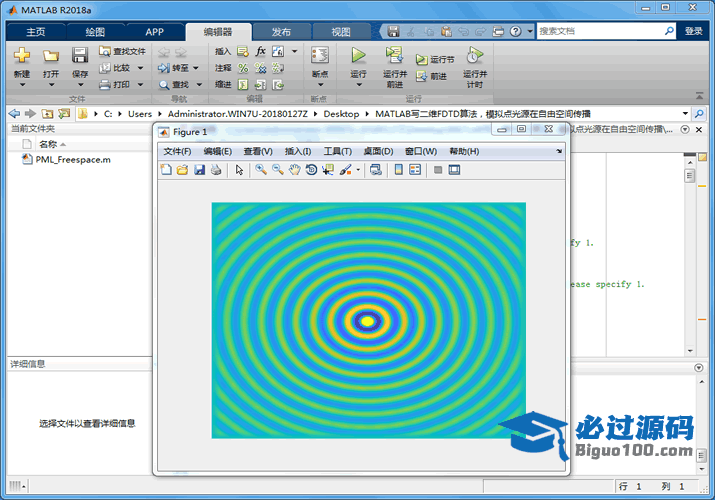
Task: Open the Breakpoints (断点) dropdown
Action: pyautogui.click(x=319, y=85)
